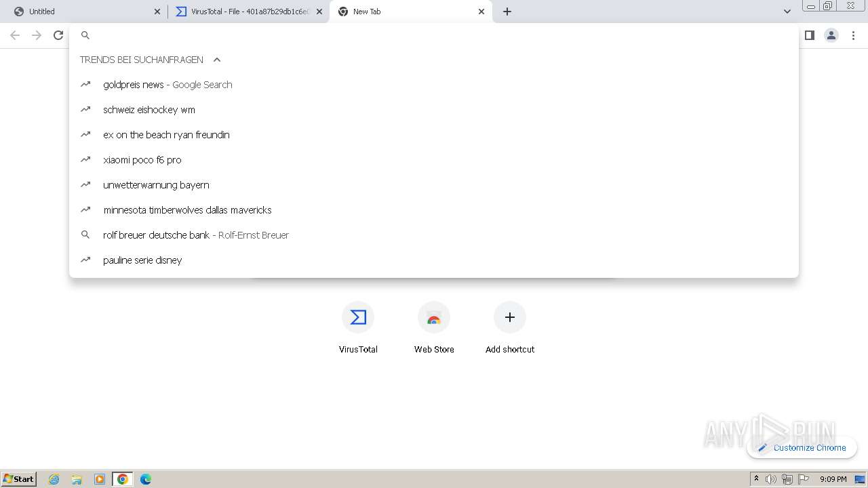Open the side panel toggle
868x488 pixels.
pyautogui.click(x=809, y=35)
